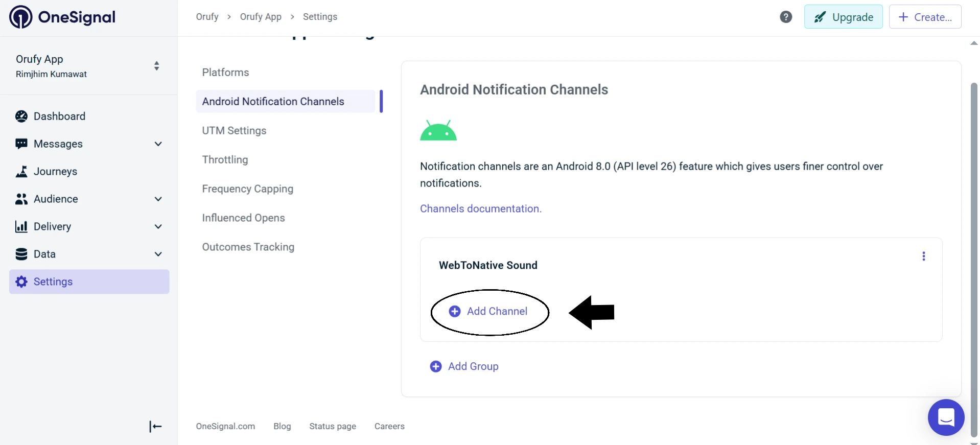Follow the Channels documentation link
This screenshot has height=445, width=980.
(480, 209)
